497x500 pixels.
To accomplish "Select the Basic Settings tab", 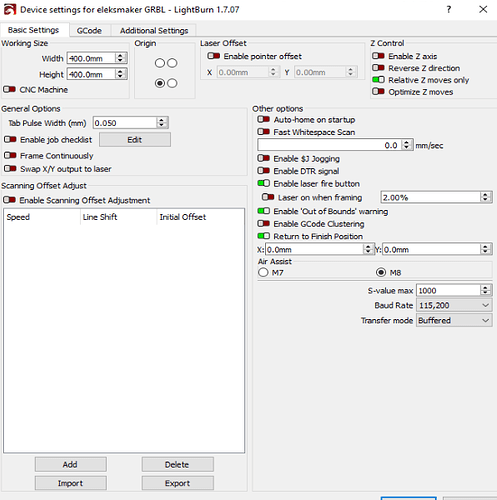I will 34,30.
